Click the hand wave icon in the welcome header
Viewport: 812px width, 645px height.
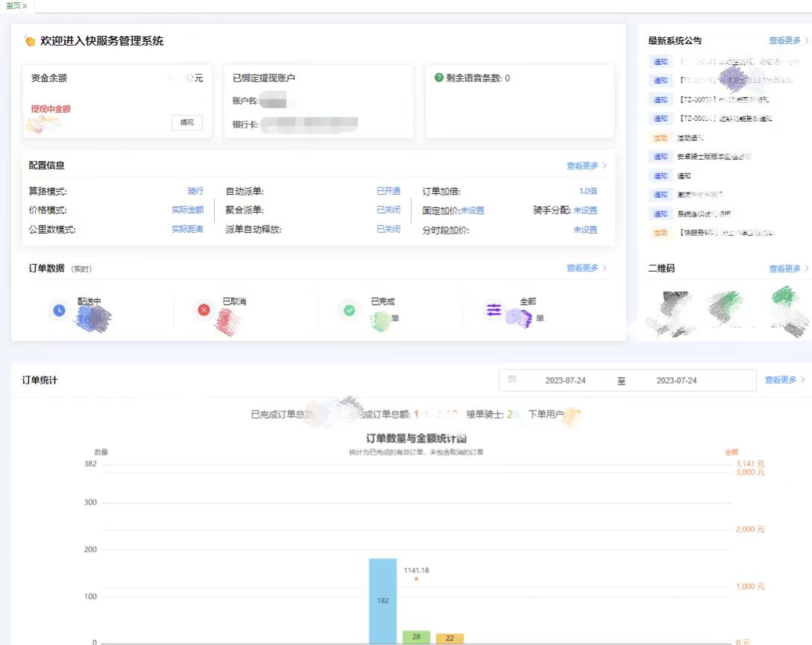point(28,41)
